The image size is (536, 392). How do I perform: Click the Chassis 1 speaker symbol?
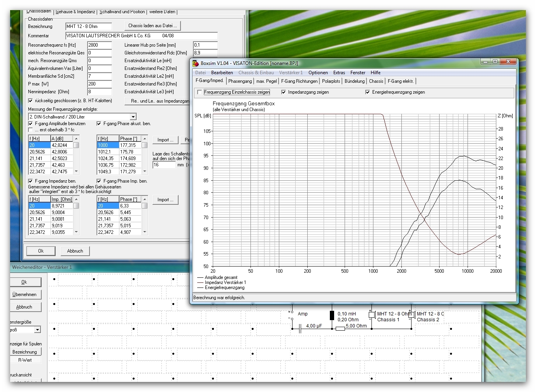coord(371,314)
